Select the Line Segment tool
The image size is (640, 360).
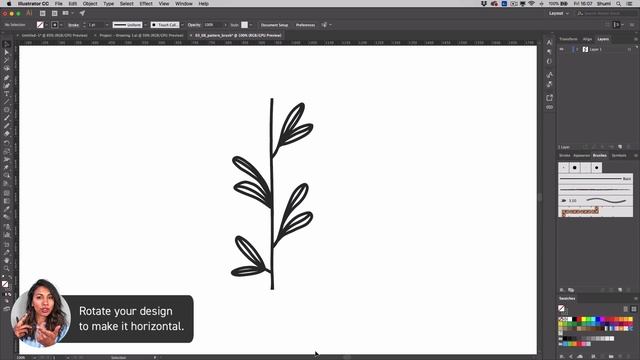pos(7,102)
